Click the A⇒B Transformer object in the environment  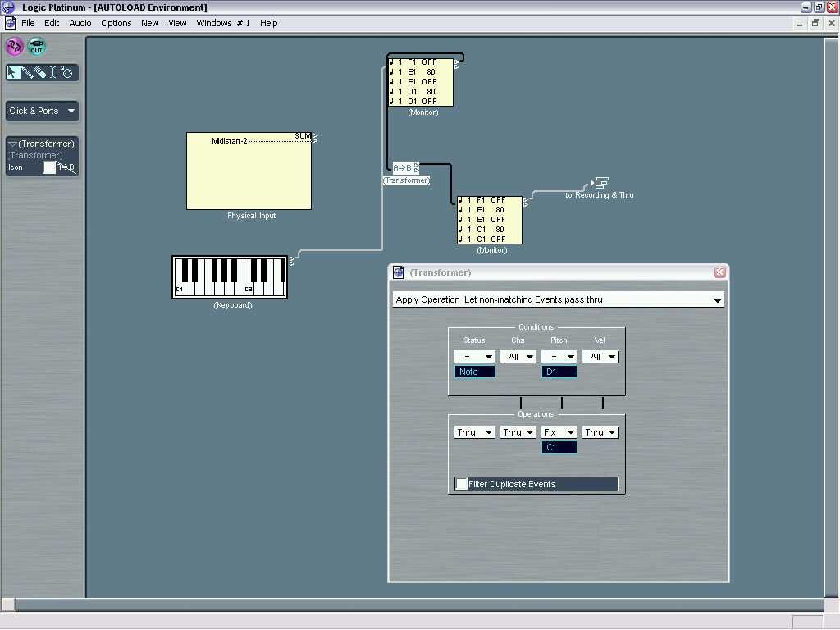pos(405,167)
